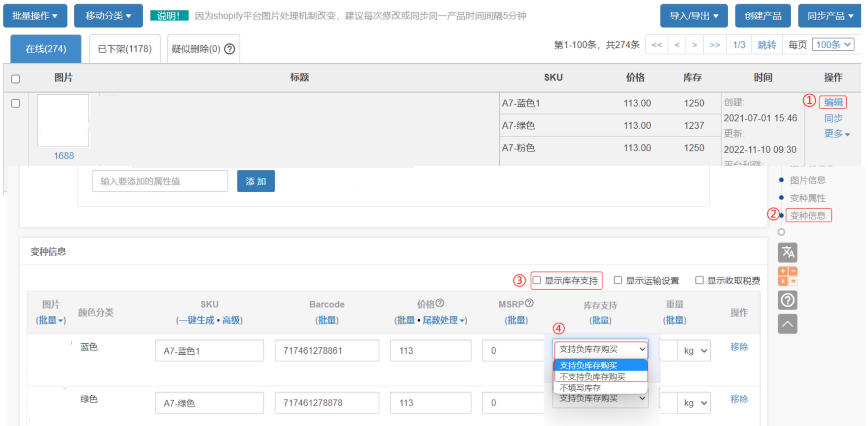
Task: Switch to the 在线(274) tab
Action: point(46,49)
